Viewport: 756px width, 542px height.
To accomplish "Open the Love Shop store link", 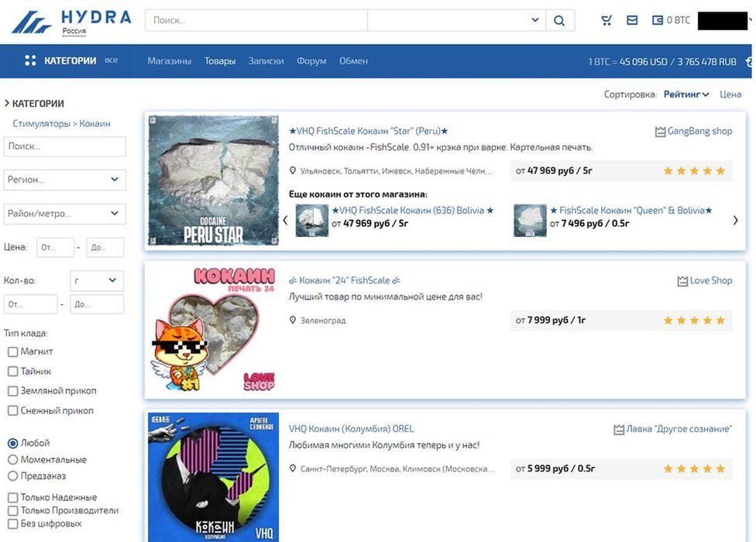I will coord(705,280).
